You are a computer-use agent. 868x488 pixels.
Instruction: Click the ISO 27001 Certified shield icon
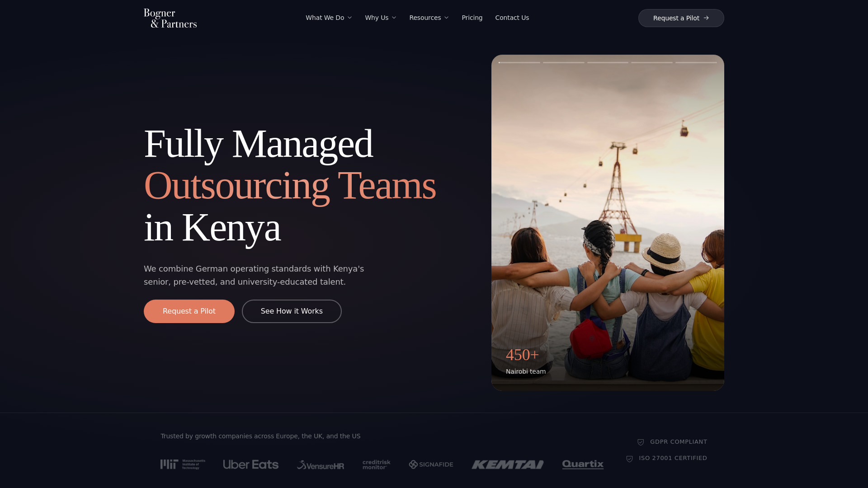point(629,459)
